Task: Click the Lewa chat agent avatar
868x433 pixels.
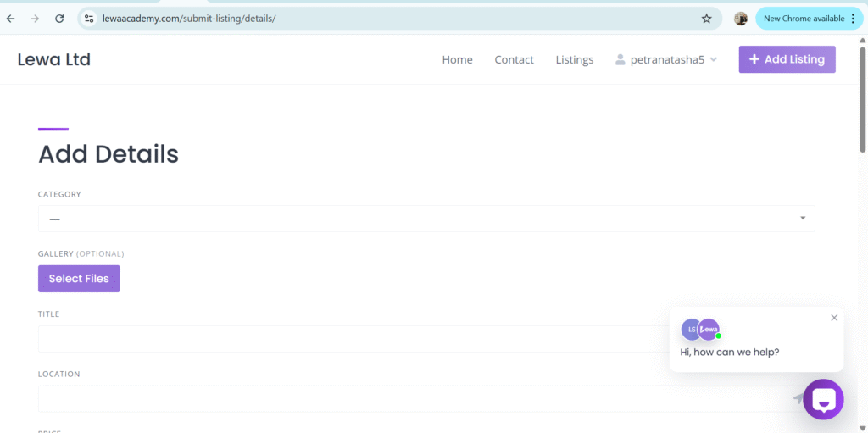Action: 709,330
